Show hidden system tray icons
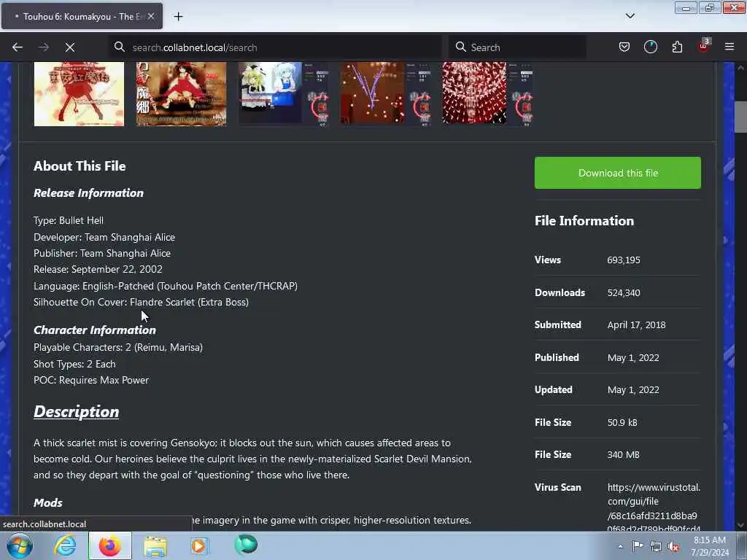Viewport: 747px width, 560px height. (620, 546)
